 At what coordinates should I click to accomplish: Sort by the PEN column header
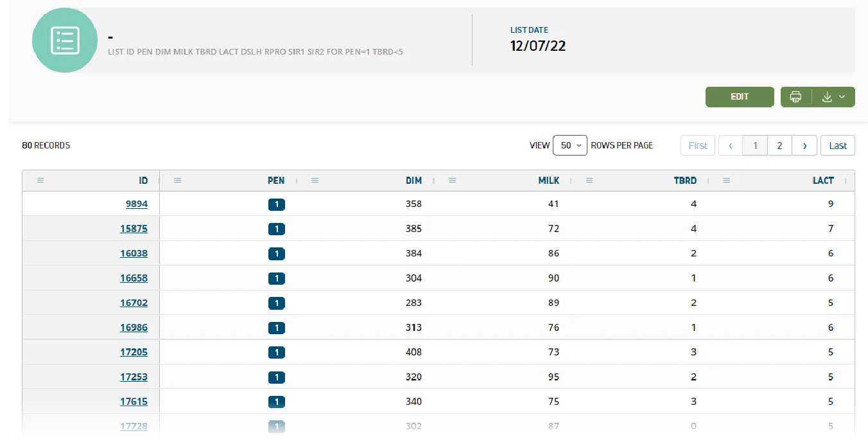coord(276,181)
